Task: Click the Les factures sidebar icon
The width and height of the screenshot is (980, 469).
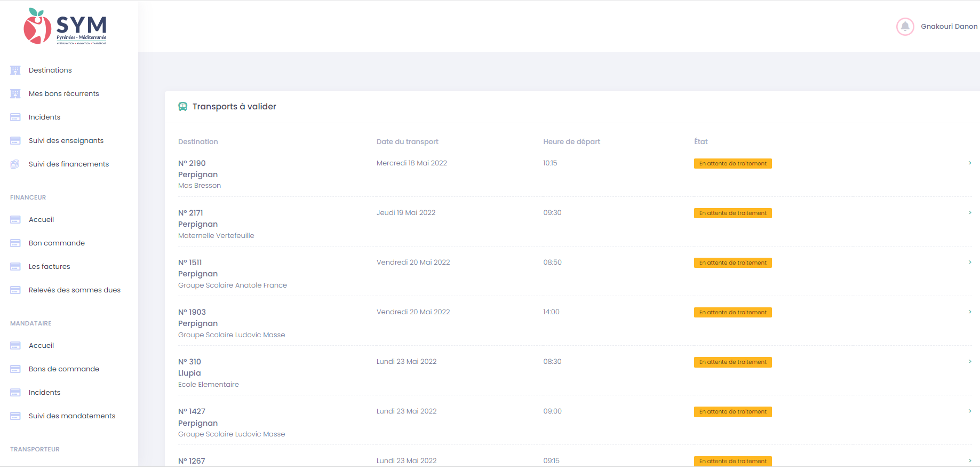Action: click(x=15, y=267)
